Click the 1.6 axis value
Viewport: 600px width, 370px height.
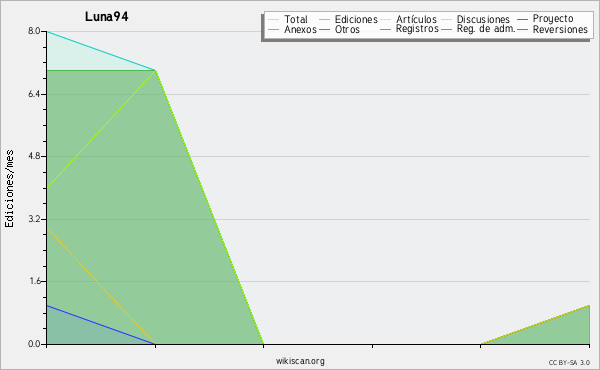pyautogui.click(x=34, y=281)
